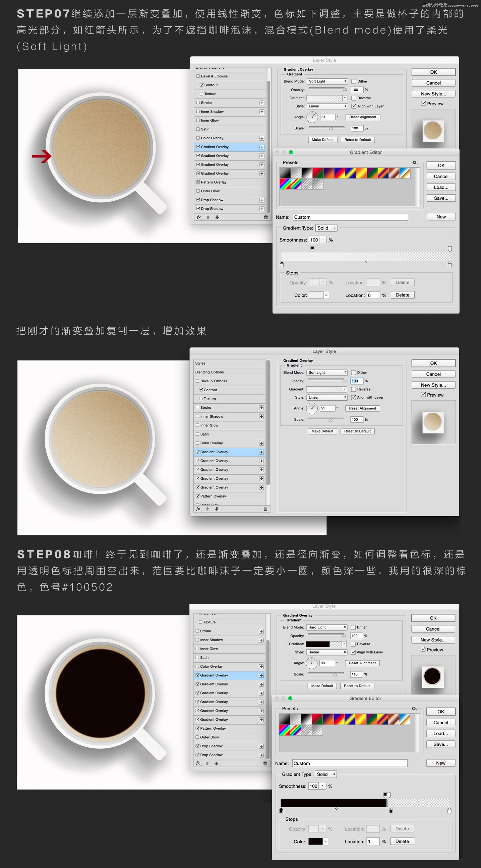This screenshot has width=481, height=868.
Task: Toggle Align with Layer in top dialog
Action: [354, 106]
